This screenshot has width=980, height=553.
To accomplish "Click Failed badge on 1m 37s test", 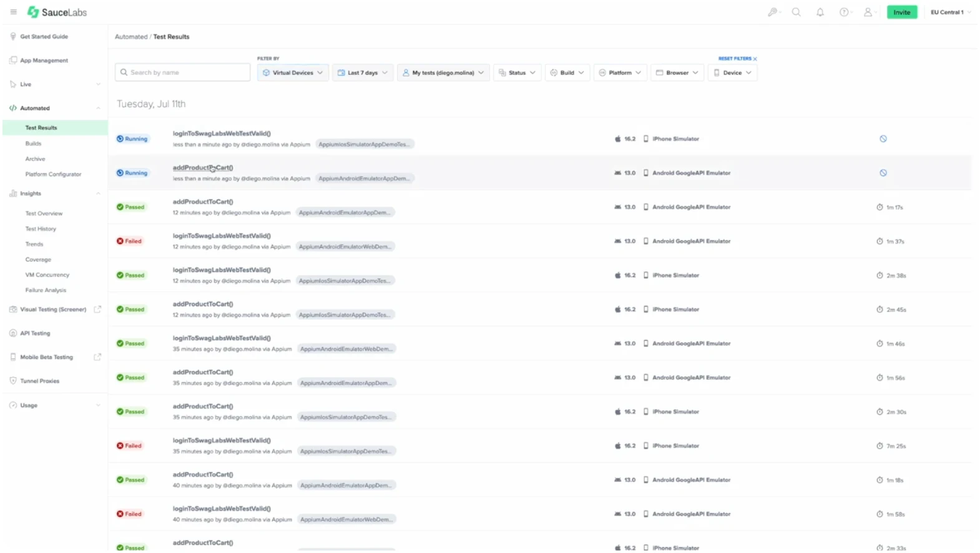I will (129, 241).
